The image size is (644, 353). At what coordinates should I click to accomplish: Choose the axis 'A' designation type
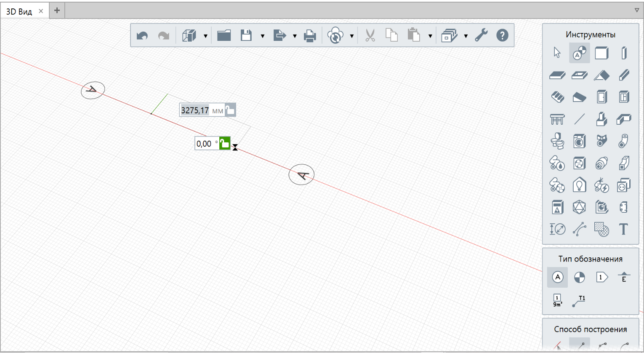click(557, 277)
